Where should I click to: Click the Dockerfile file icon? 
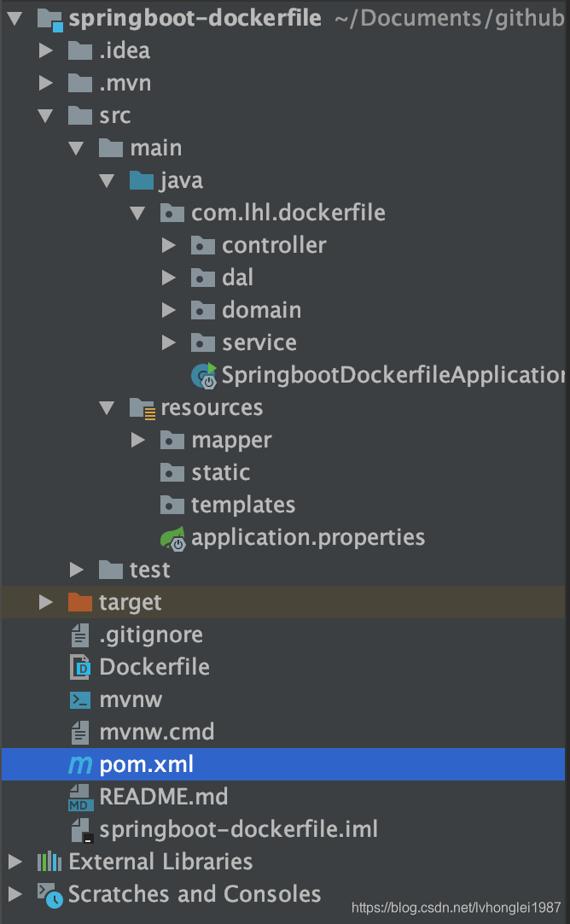click(79, 667)
